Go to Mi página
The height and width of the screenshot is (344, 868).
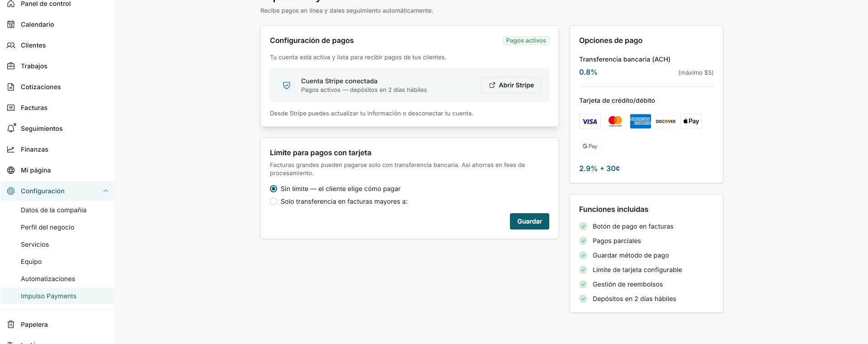[x=57, y=170]
